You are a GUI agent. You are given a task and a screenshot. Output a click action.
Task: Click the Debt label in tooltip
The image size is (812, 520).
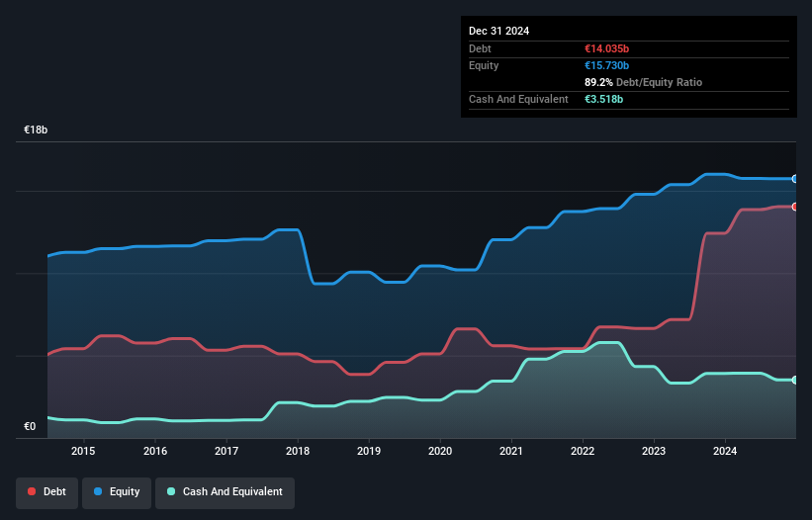click(480, 48)
